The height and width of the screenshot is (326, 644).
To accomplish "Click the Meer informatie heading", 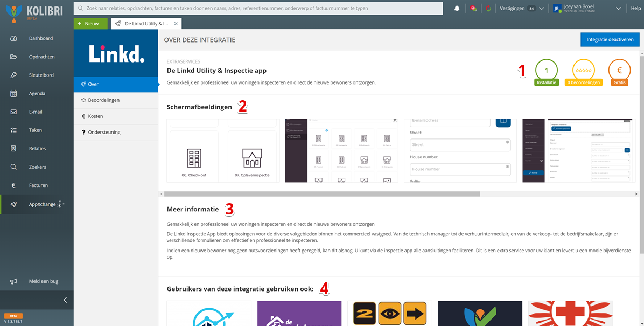I will tap(193, 209).
